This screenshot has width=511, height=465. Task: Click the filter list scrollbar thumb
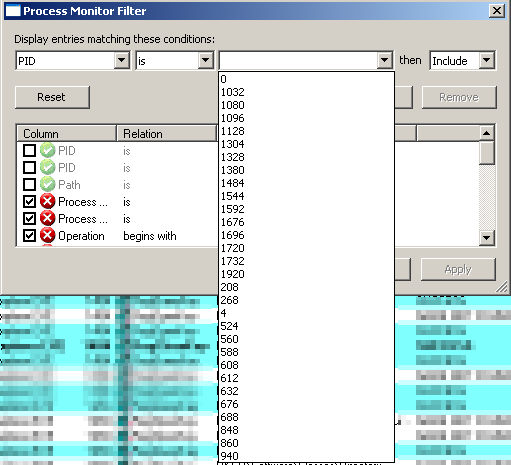coord(486,153)
